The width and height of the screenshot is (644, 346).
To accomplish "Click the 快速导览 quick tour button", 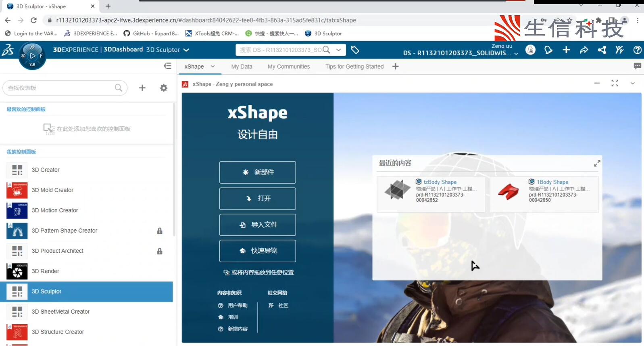I will click(258, 251).
